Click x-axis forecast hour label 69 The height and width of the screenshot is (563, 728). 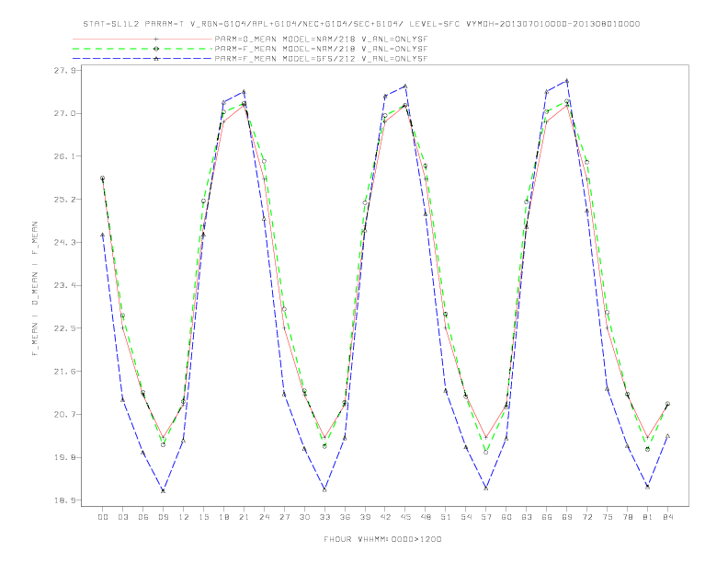(x=567, y=517)
